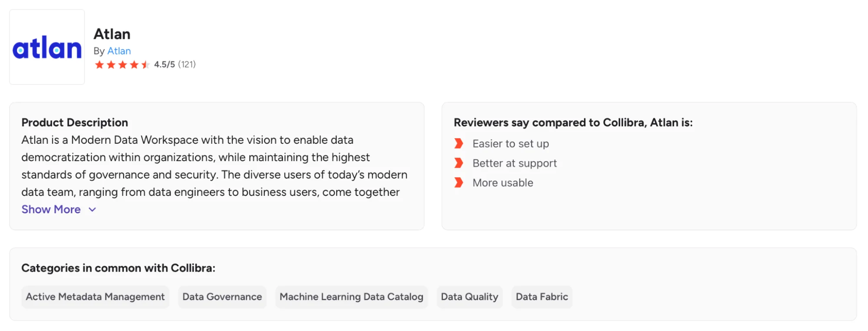Select the 'Machine Learning Data Catalog' chip
868x331 pixels.
(352, 297)
